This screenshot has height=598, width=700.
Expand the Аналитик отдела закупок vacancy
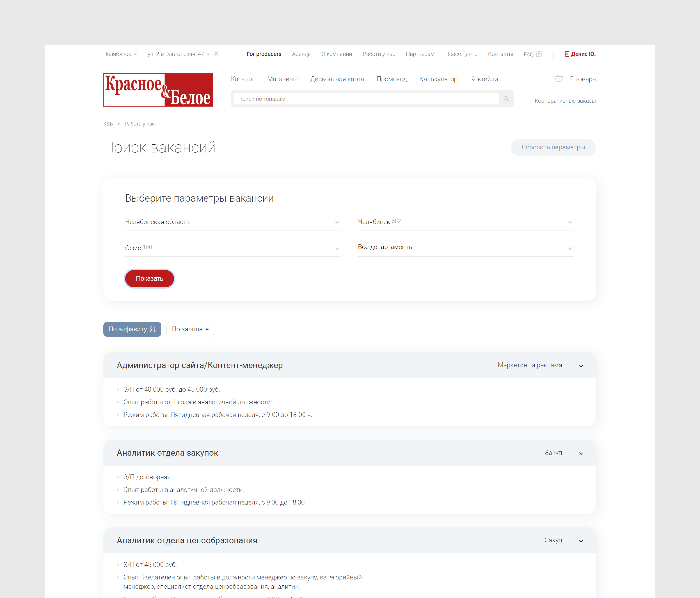(581, 453)
